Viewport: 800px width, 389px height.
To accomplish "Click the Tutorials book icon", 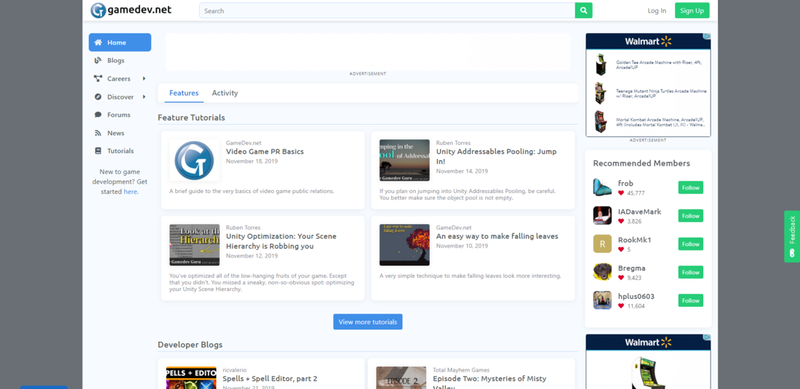I will point(98,151).
